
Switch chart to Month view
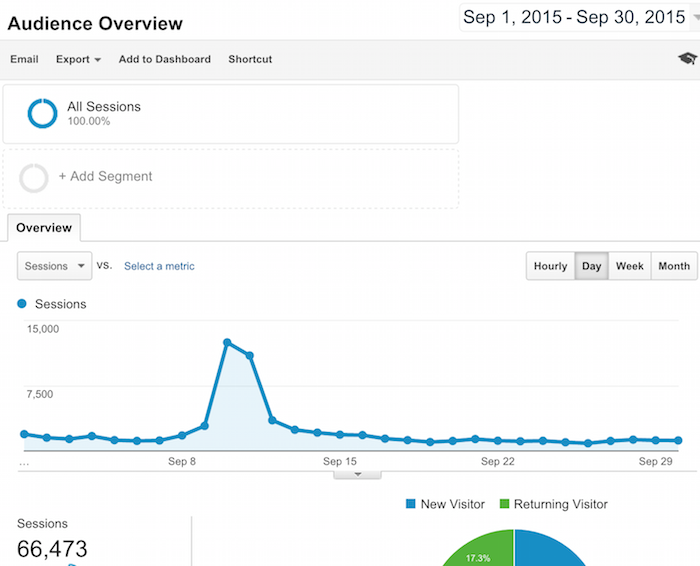click(674, 266)
